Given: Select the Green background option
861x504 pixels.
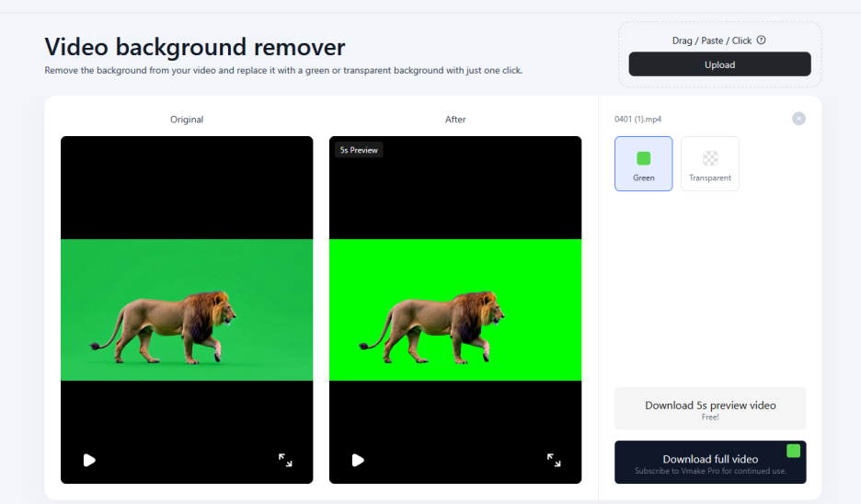Looking at the screenshot, I should 643,164.
